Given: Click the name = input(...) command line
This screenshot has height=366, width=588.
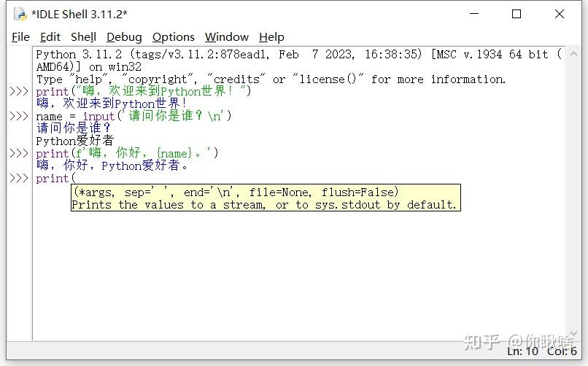Looking at the screenshot, I should pos(134,116).
